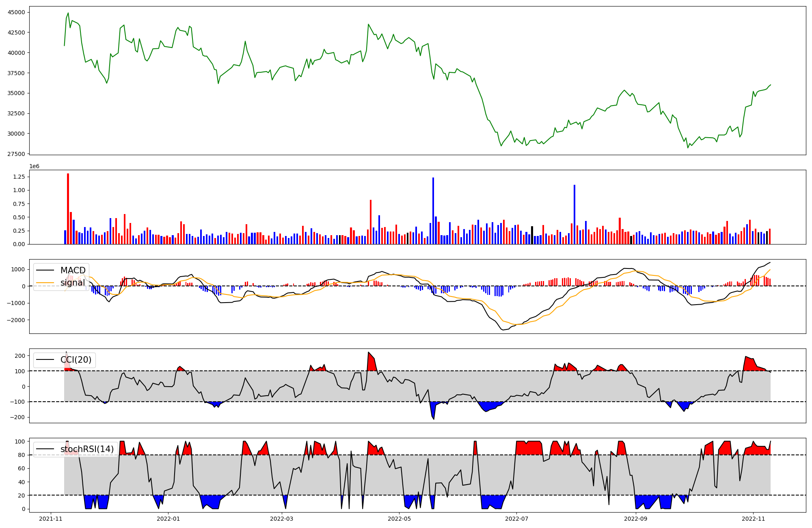Click the 2022-07 date axis label
This screenshot has width=812, height=528.
[516, 519]
